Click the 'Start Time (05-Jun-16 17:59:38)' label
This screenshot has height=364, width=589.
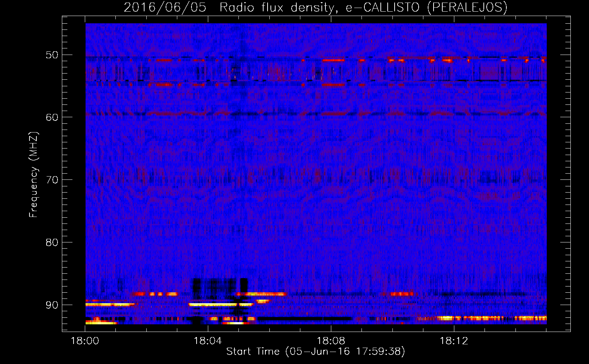point(316,351)
